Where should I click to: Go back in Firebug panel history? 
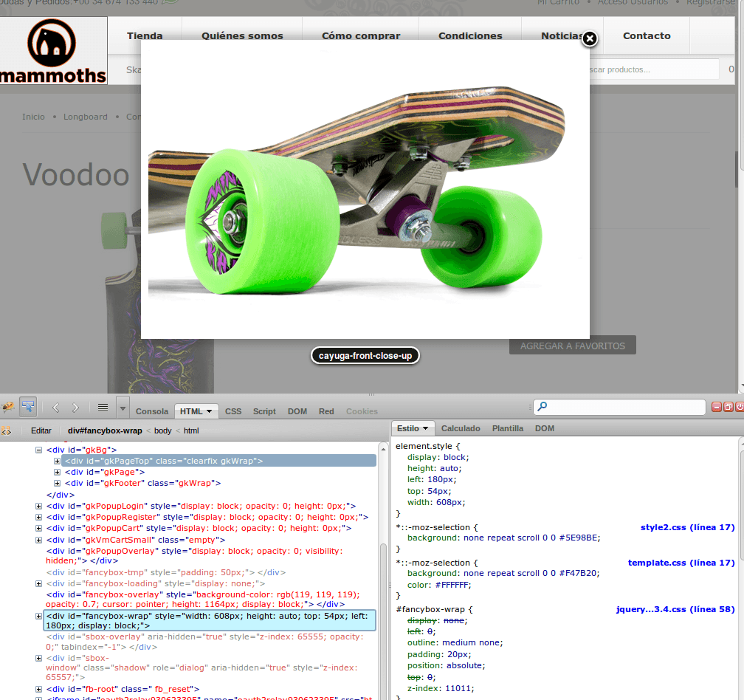tap(56, 408)
